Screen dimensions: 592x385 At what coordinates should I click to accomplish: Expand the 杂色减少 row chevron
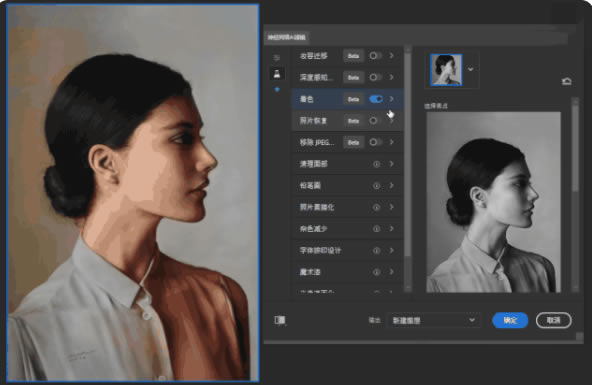click(x=392, y=229)
